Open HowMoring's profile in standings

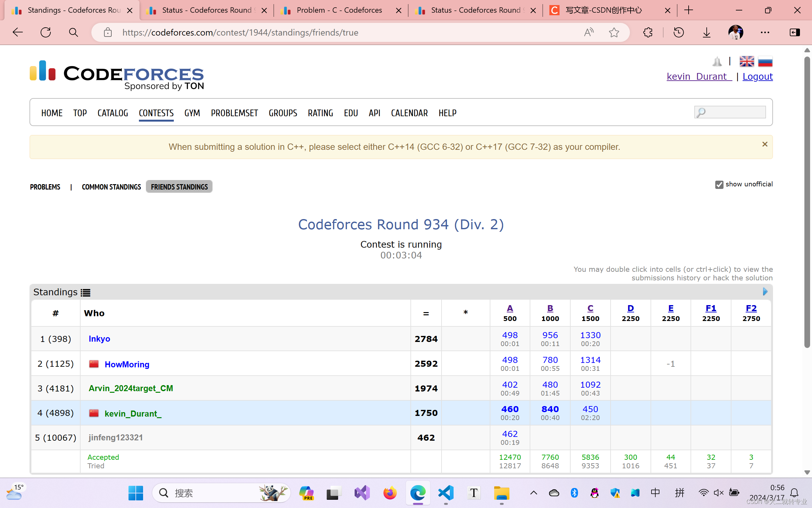pos(127,364)
